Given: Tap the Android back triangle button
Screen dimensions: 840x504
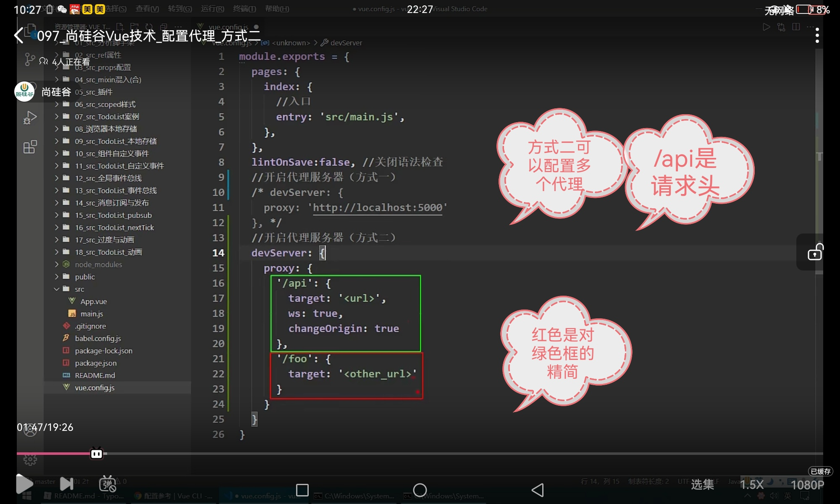Looking at the screenshot, I should [x=538, y=490].
